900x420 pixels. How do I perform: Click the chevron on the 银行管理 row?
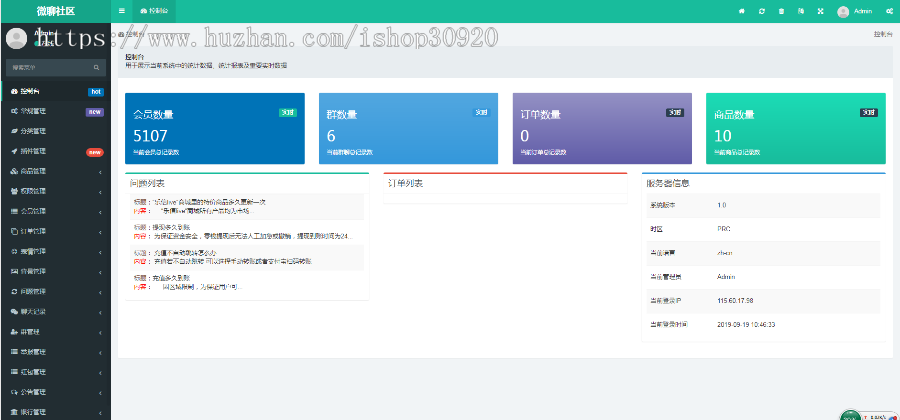[100, 413]
